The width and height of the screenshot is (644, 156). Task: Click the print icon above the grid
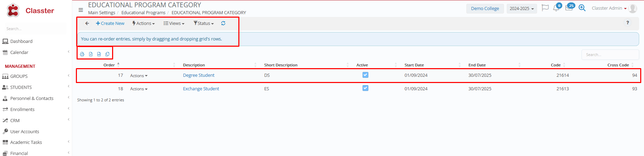tap(82, 54)
